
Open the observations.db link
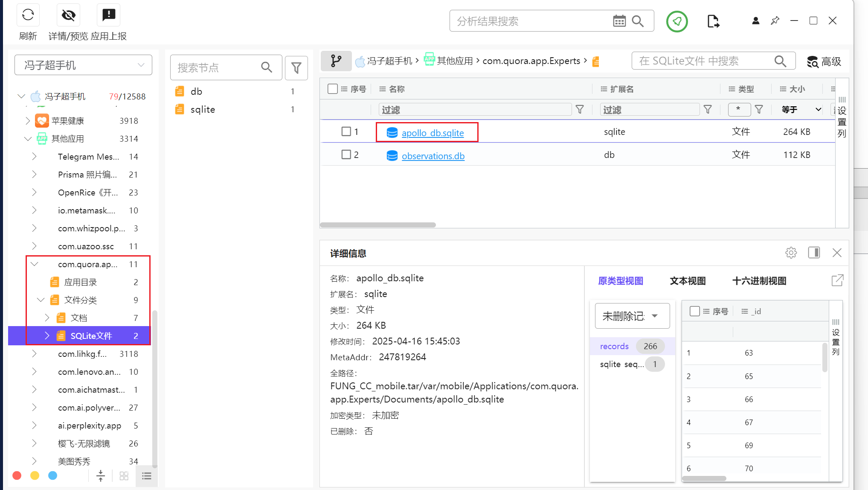(433, 156)
